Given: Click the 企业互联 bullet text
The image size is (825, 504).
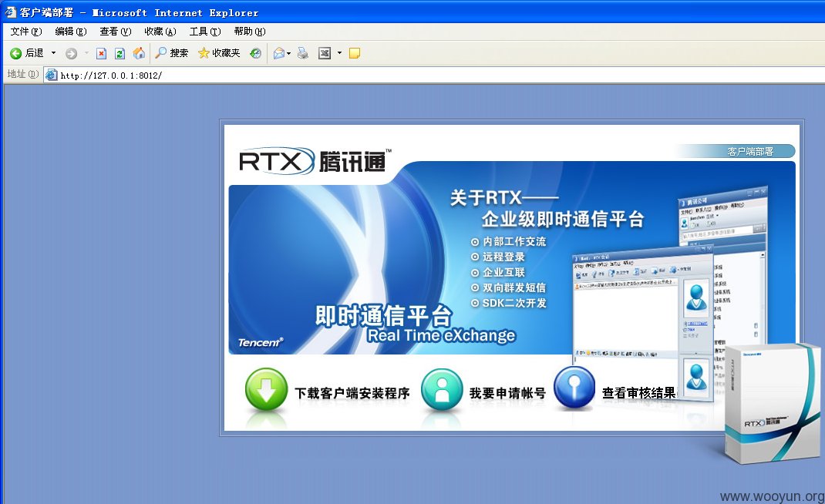Looking at the screenshot, I should (x=504, y=272).
